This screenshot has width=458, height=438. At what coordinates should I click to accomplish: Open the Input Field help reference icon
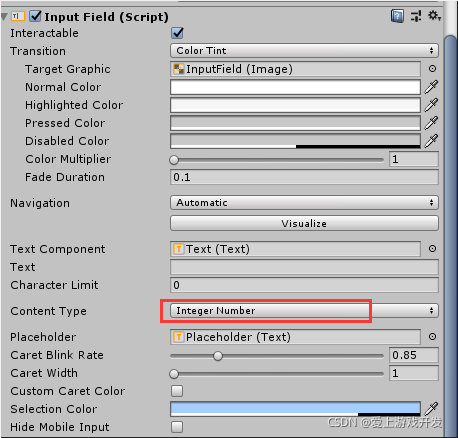[397, 16]
